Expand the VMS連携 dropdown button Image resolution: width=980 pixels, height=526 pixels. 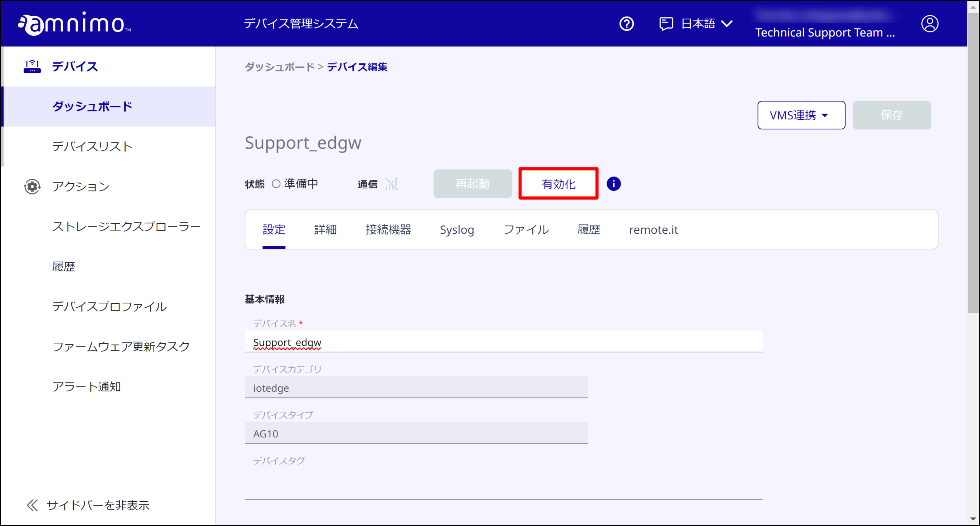[x=801, y=115]
